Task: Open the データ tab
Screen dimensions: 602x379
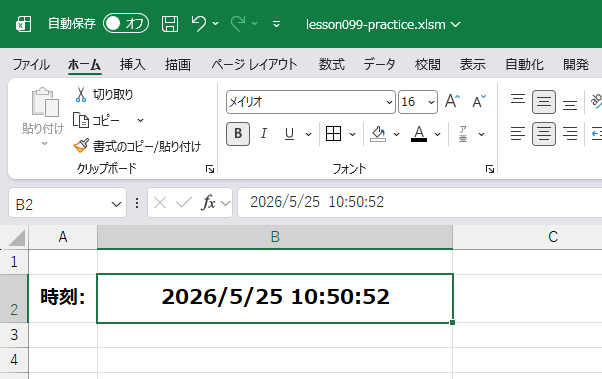Action: click(379, 64)
